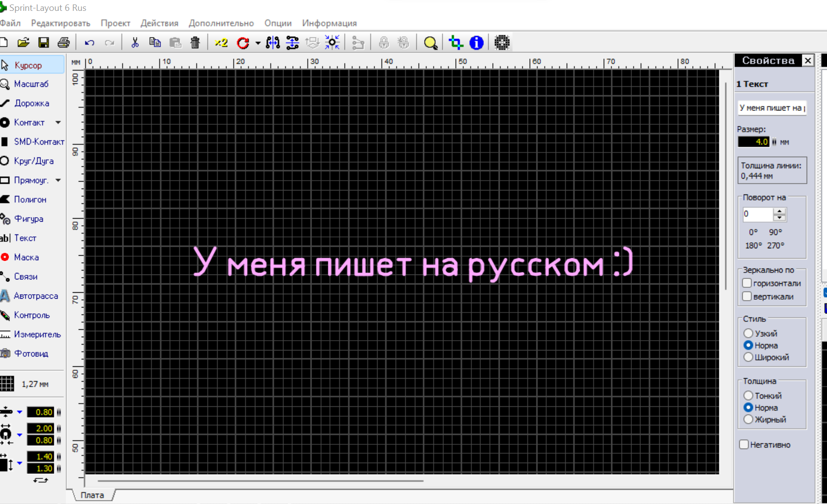Choose Широкий text style
Image resolution: width=827 pixels, height=504 pixels.
[x=748, y=357]
